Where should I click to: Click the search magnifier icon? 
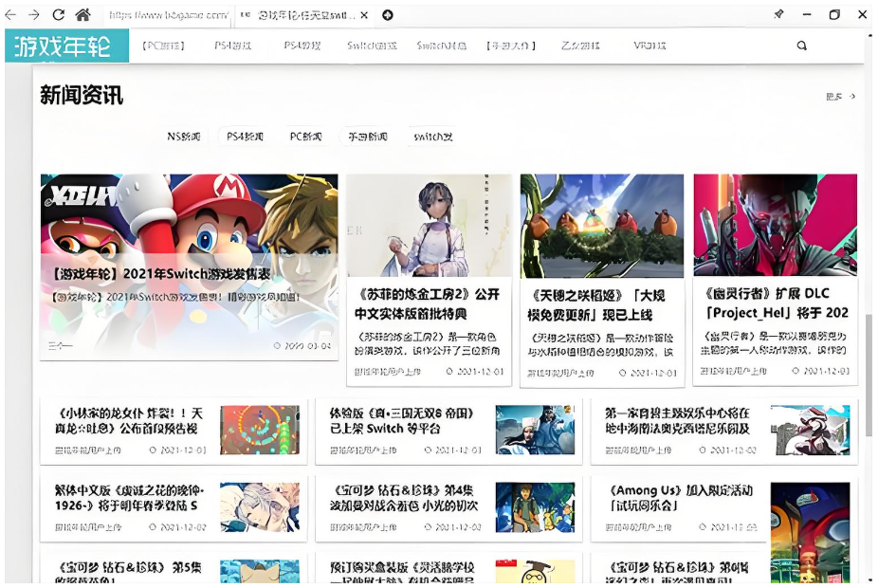coord(800,45)
